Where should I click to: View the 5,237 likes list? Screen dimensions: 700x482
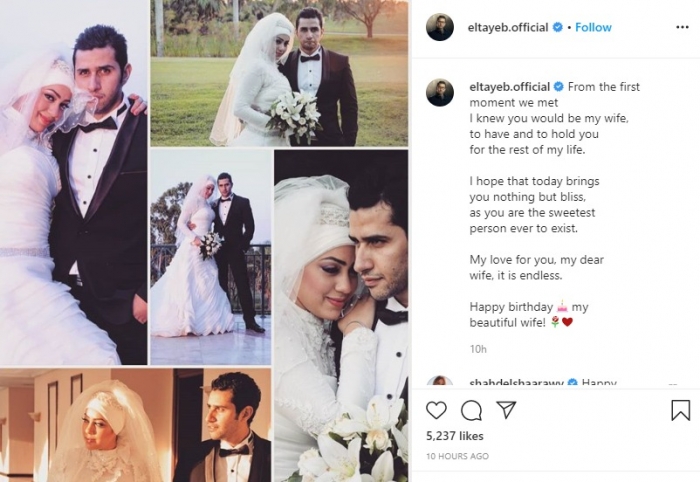click(x=454, y=436)
